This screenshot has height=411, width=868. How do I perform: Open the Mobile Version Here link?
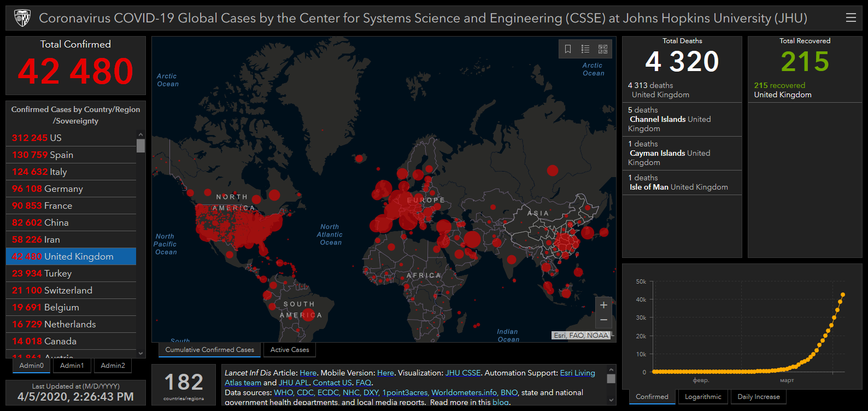pos(385,373)
